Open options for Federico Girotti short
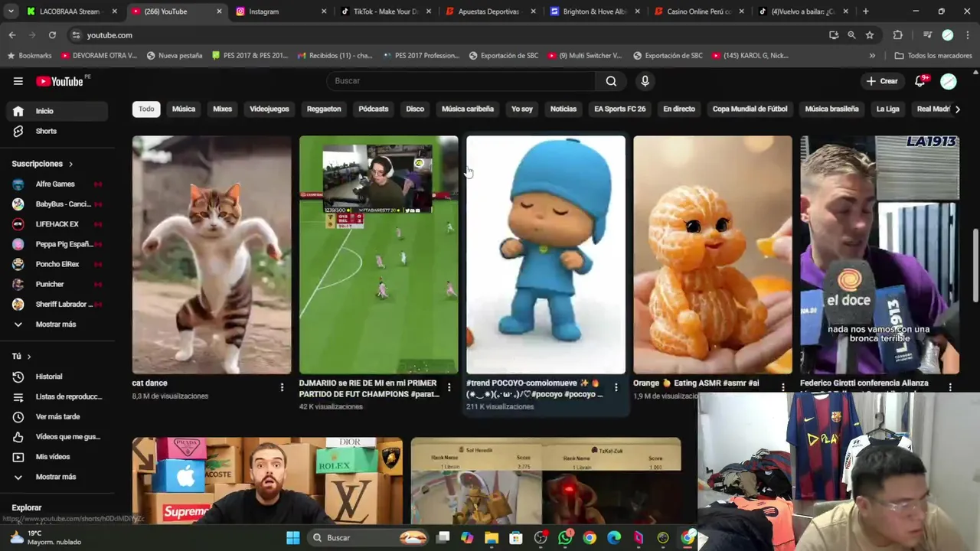Screen dimensions: 980x551 [950, 387]
